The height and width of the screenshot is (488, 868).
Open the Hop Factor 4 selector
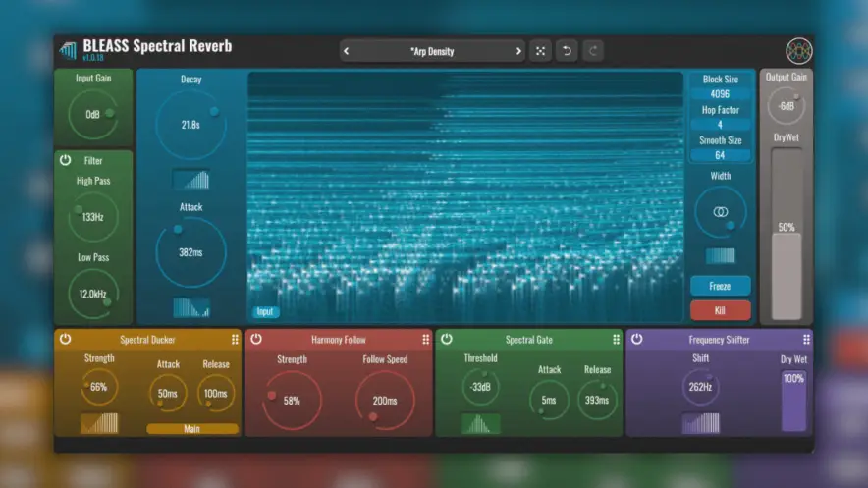(720, 125)
